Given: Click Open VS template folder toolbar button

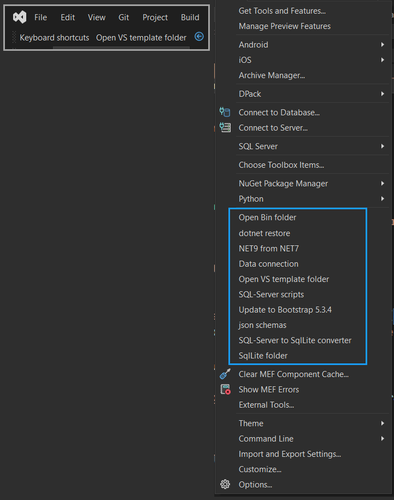Looking at the screenshot, I should (141, 38).
